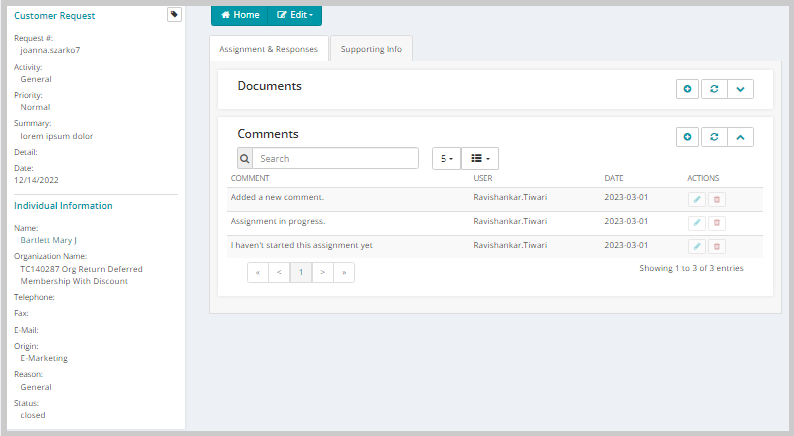Screen dimensions: 794x436
Task: Expand the Documents panel chevron
Action: click(x=740, y=89)
